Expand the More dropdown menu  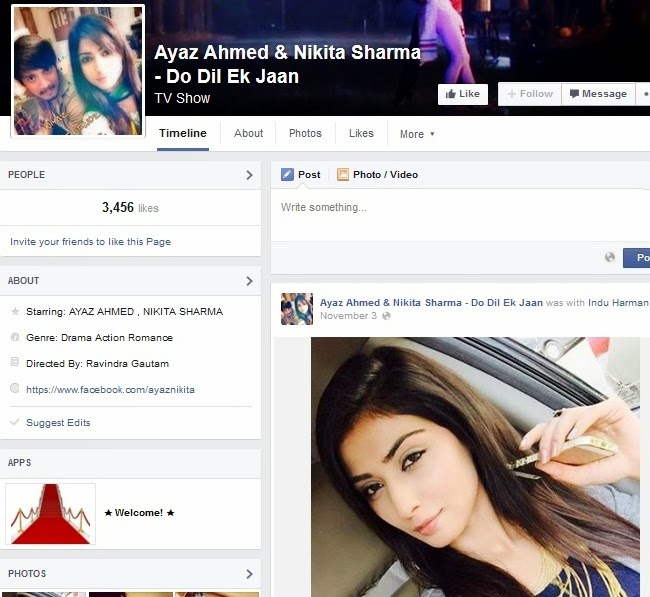click(417, 134)
